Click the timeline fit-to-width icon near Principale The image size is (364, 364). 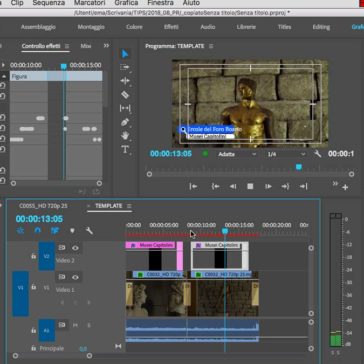pyautogui.click(x=118, y=346)
